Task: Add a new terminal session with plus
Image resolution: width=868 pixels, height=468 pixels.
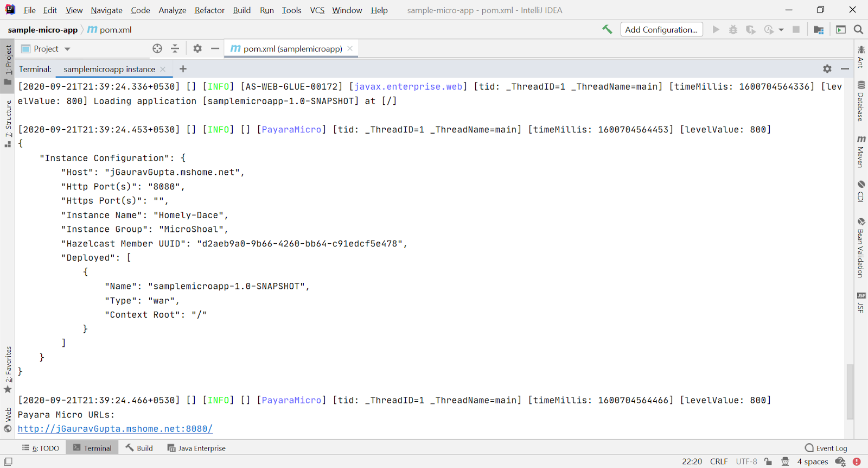Action: tap(183, 69)
